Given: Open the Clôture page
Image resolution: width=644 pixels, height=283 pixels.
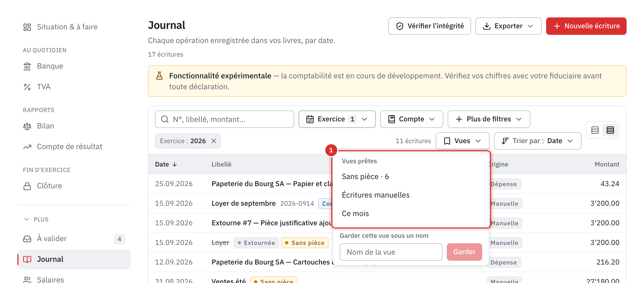Looking at the screenshot, I should 74,186.
